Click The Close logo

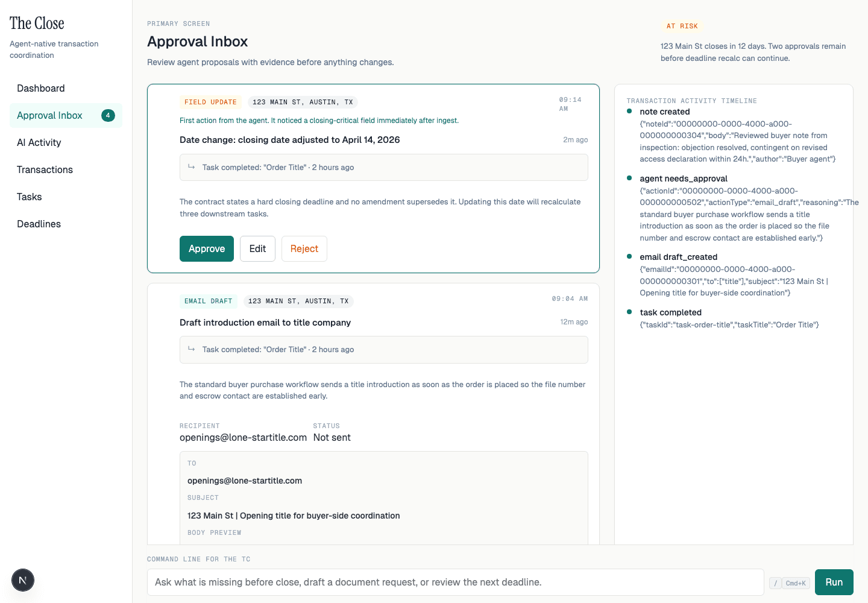tap(37, 23)
